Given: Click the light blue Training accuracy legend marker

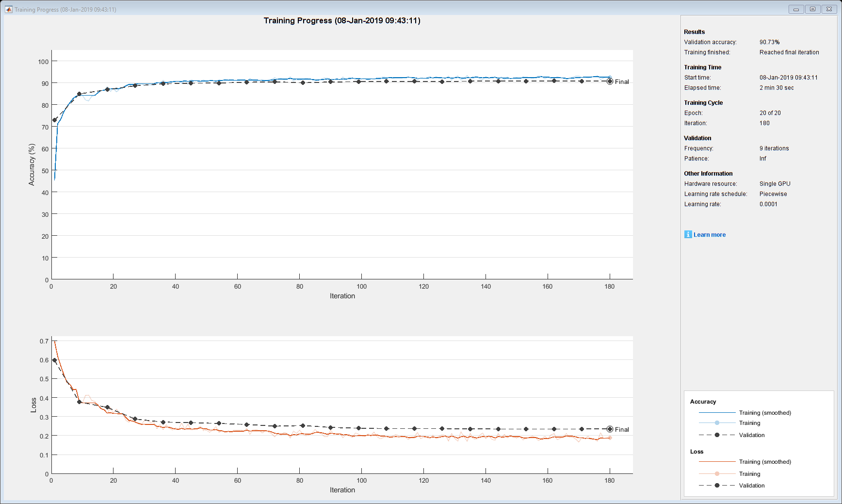Looking at the screenshot, I should (x=717, y=423).
